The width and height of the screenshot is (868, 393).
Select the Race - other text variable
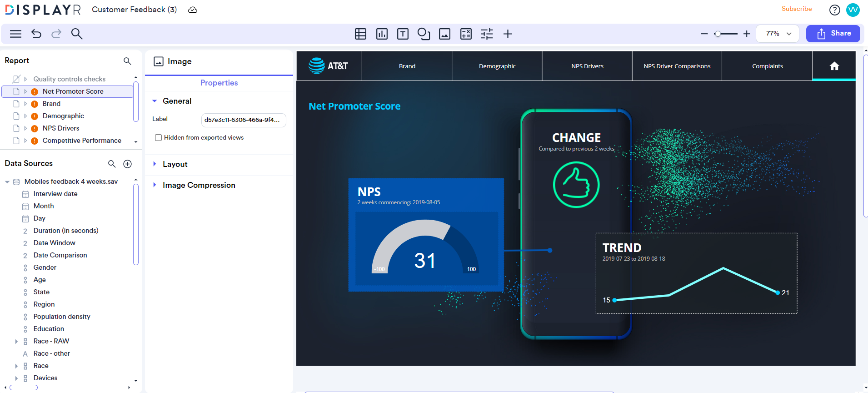pyautogui.click(x=52, y=353)
